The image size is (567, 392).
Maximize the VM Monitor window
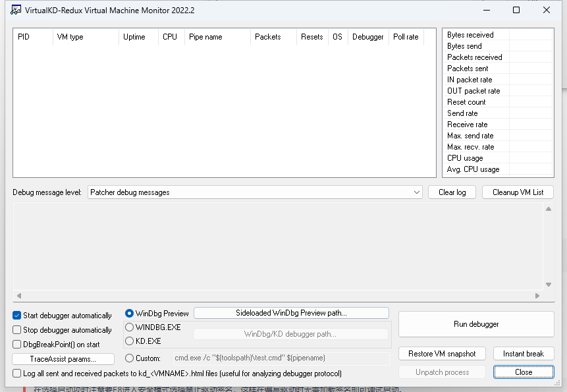(x=516, y=10)
